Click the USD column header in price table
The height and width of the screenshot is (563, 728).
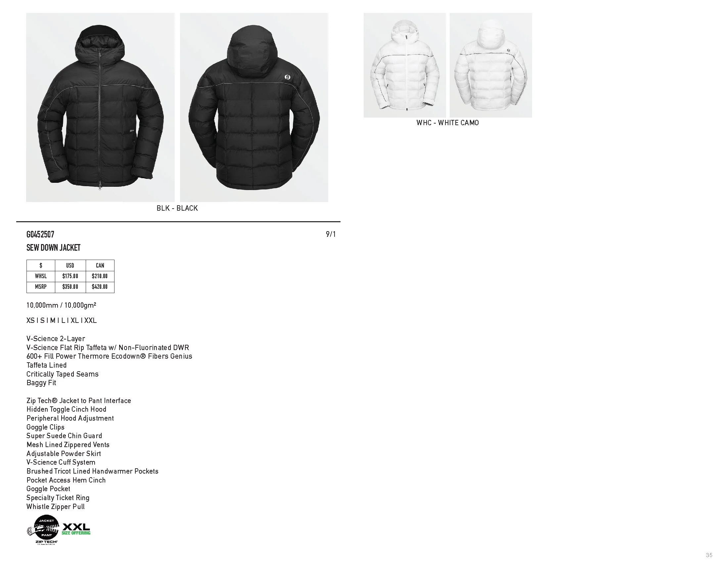pos(70,266)
